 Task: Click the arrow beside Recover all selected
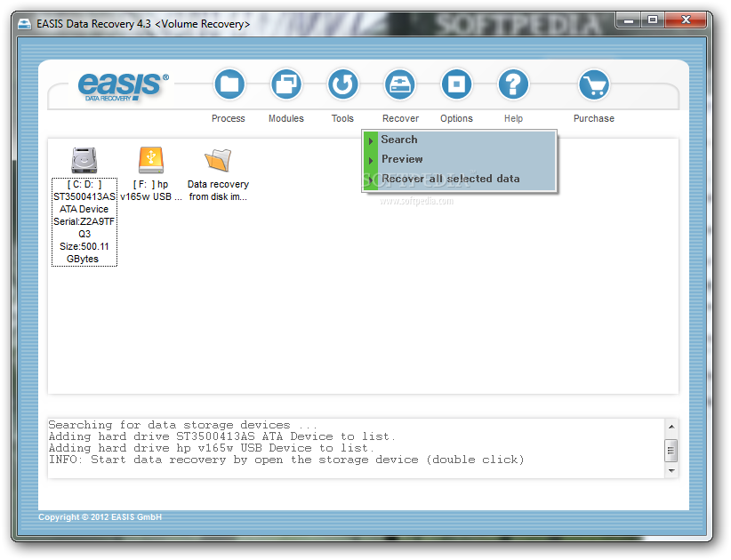[x=371, y=180]
